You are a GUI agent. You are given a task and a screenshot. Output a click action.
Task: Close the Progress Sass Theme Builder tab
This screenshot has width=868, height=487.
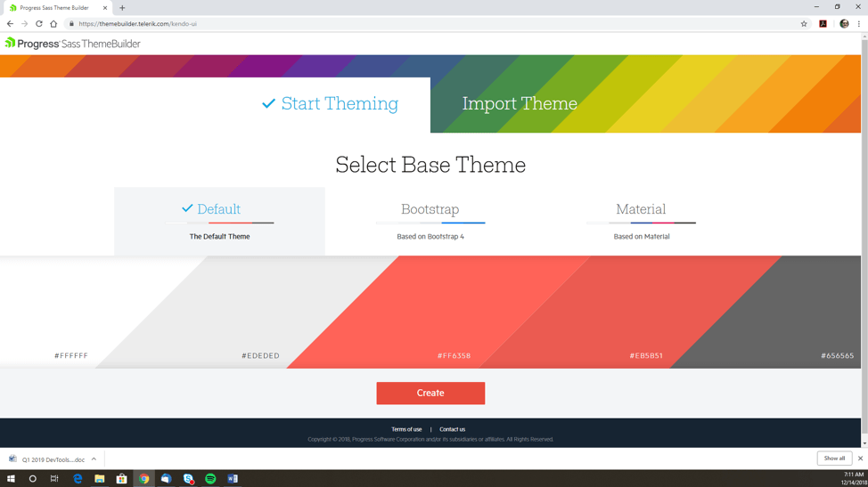tap(105, 8)
